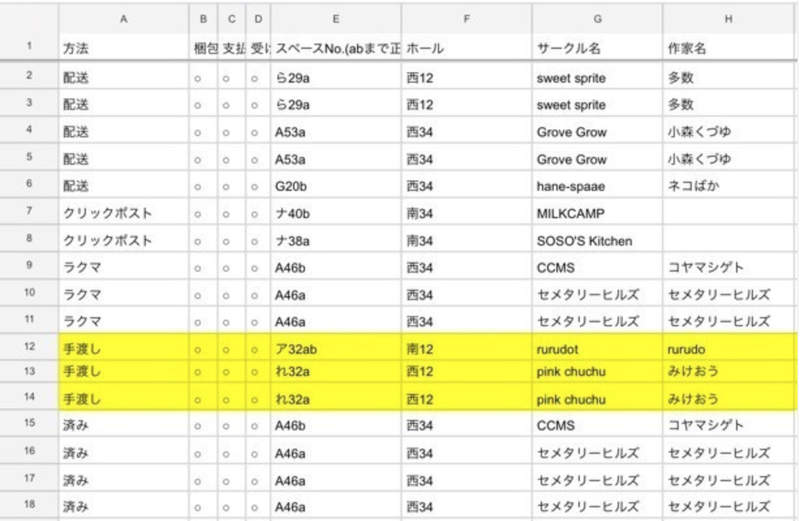Select the hane-spaae circle name cell
This screenshot has height=521, width=800.
(596, 186)
